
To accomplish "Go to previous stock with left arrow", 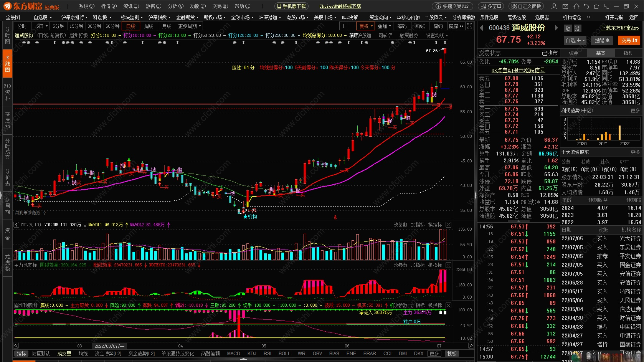I will pos(482,28).
